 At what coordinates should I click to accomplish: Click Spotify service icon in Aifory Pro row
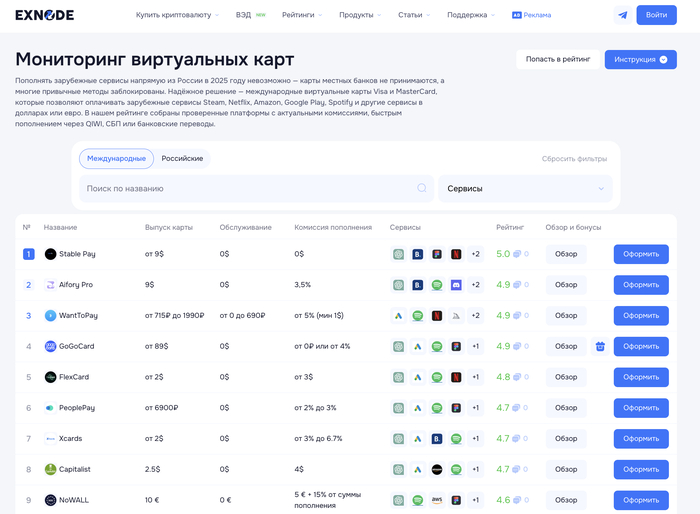[437, 285]
